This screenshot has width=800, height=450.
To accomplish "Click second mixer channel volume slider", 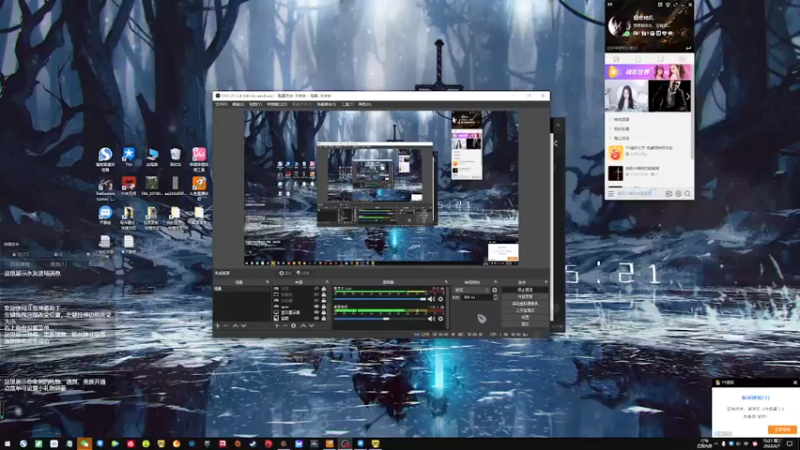I will (380, 319).
